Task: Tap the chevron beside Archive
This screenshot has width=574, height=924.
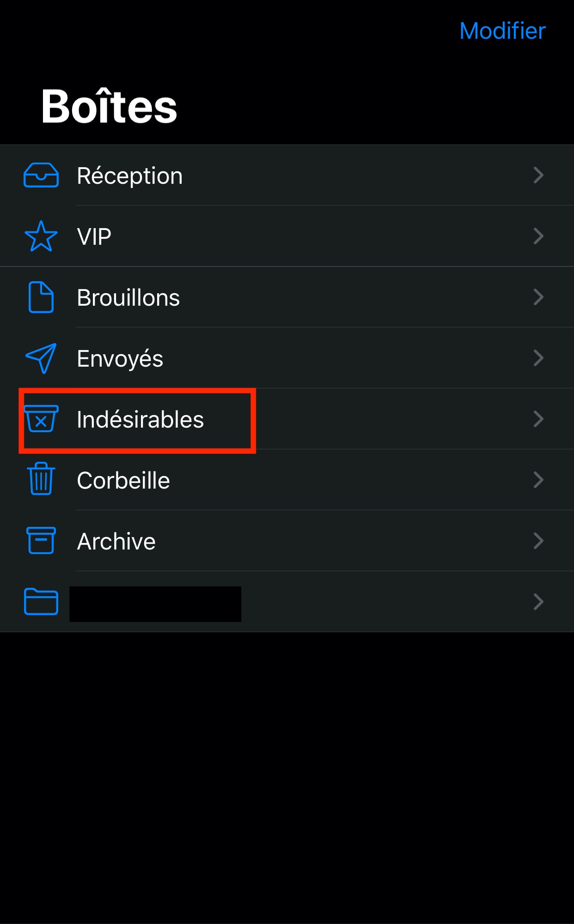Action: pyautogui.click(x=538, y=541)
